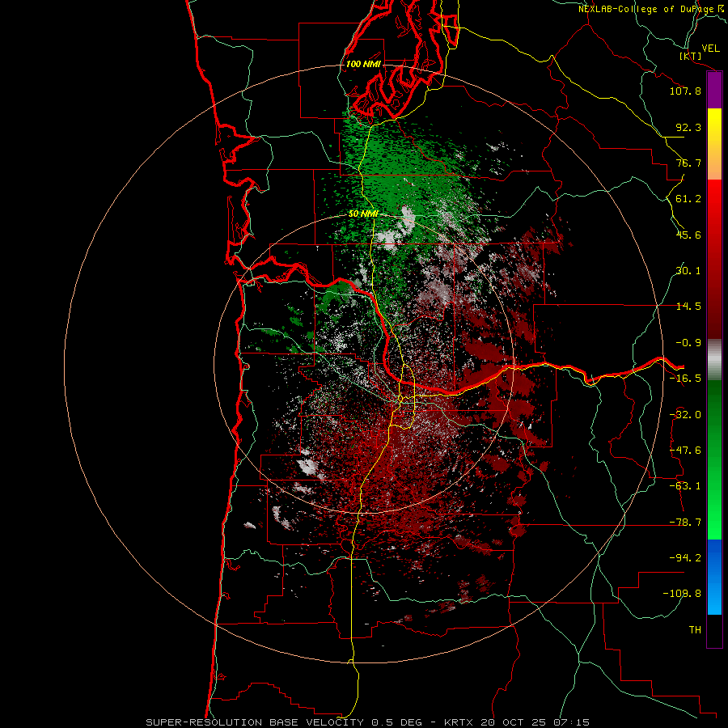Click the "50 NMI" range ring label
Image resolution: width=728 pixels, height=728 pixels.
pyautogui.click(x=363, y=214)
